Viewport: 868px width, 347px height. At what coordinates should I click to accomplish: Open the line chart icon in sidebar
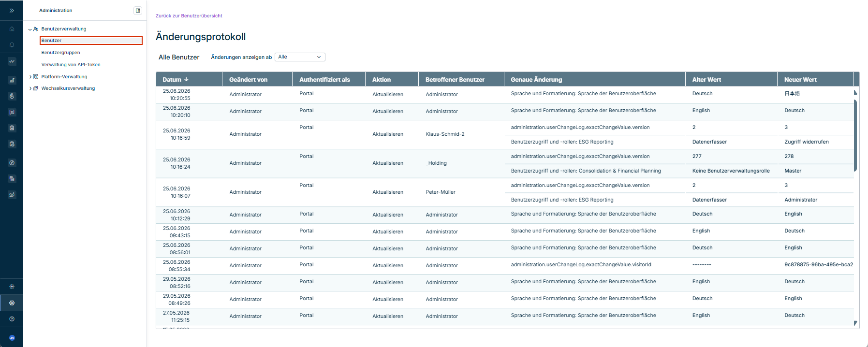[12, 61]
